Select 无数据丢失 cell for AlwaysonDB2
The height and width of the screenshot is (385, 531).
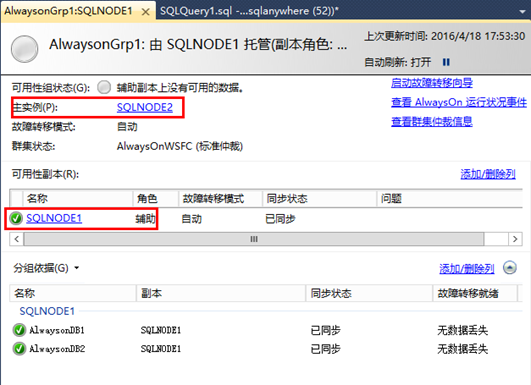pyautogui.click(x=463, y=349)
